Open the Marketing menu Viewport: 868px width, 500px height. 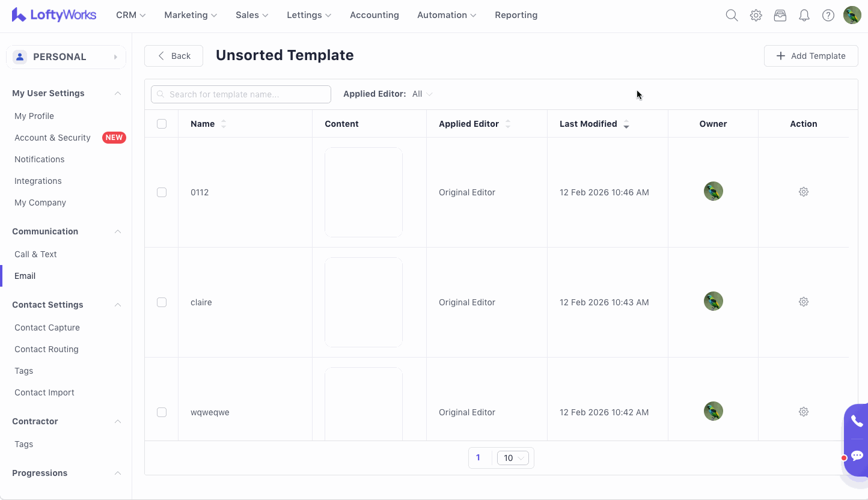190,15
